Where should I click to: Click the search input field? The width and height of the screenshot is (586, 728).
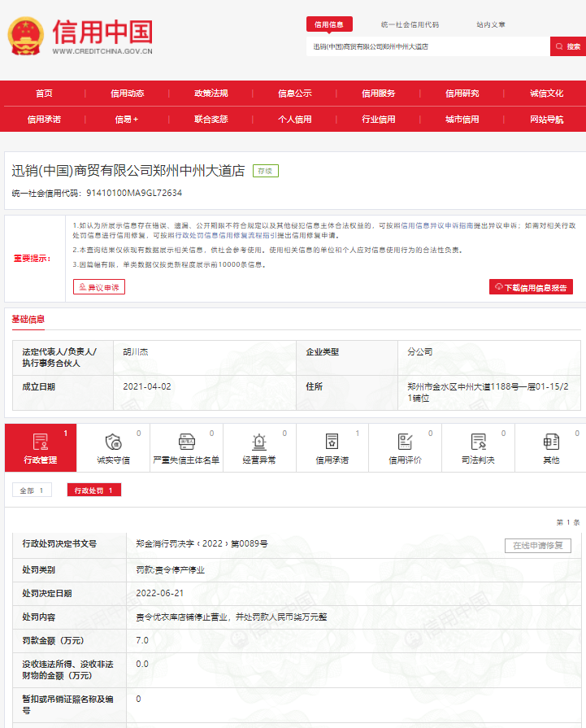pyautogui.click(x=428, y=46)
